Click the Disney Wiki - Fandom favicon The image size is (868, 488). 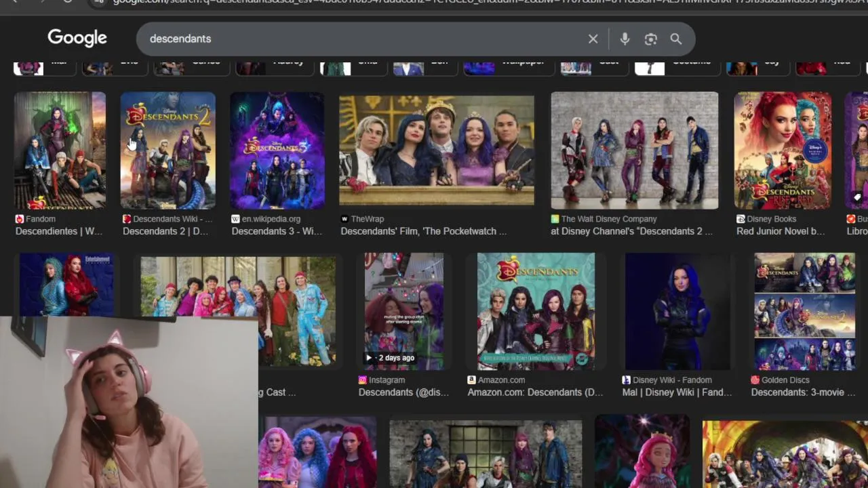coord(626,380)
